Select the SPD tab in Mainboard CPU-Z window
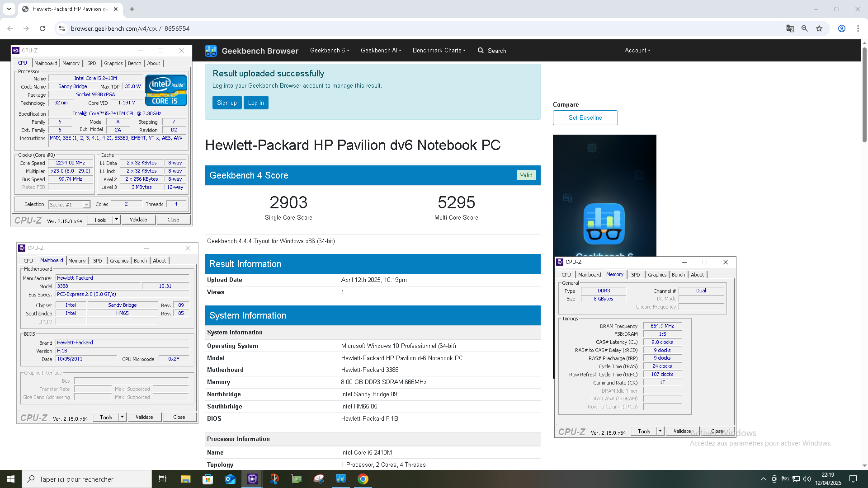The height and width of the screenshot is (488, 868). click(98, 261)
